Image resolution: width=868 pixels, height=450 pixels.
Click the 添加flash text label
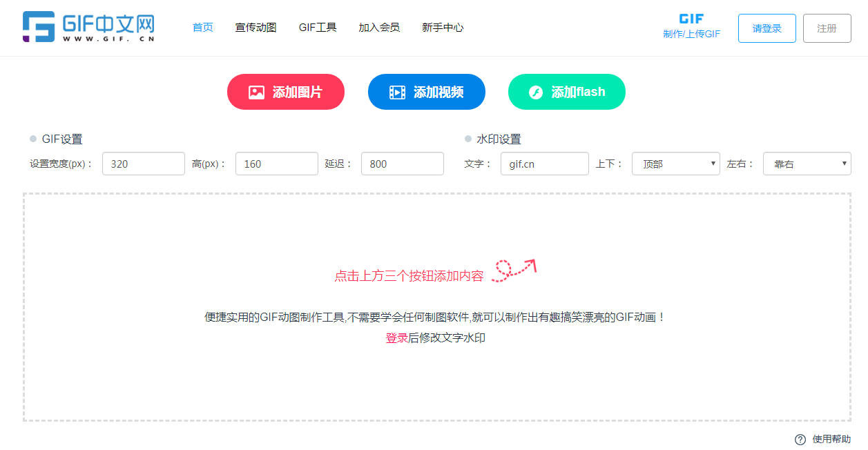pos(578,92)
